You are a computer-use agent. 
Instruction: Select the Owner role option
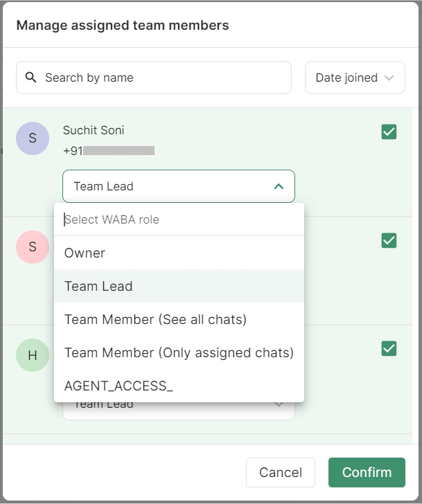tap(85, 253)
